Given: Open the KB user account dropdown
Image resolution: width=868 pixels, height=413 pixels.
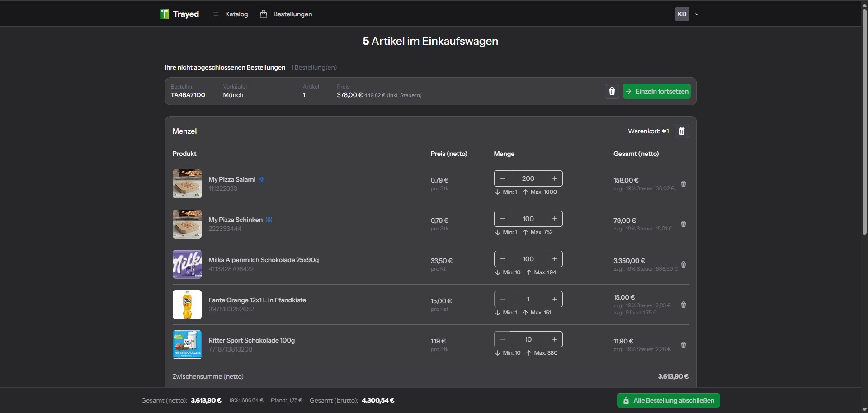Looking at the screenshot, I should point(687,14).
